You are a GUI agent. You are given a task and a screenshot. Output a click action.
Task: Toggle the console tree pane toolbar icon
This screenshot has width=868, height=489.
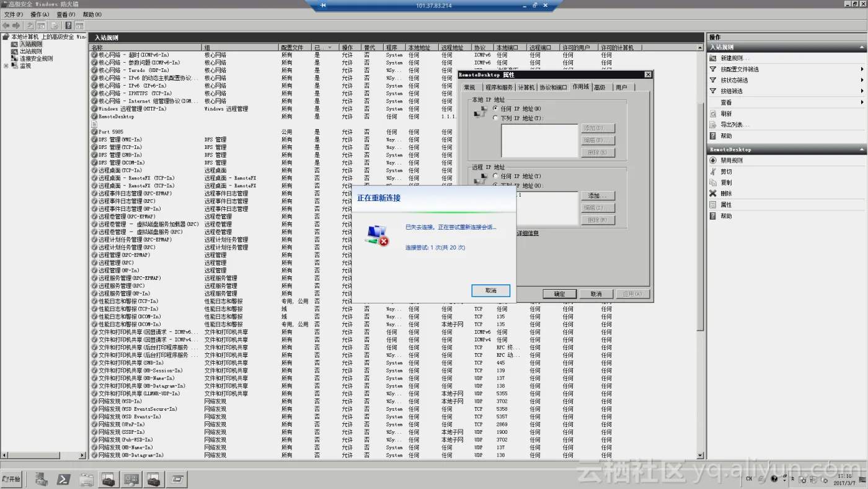click(41, 25)
